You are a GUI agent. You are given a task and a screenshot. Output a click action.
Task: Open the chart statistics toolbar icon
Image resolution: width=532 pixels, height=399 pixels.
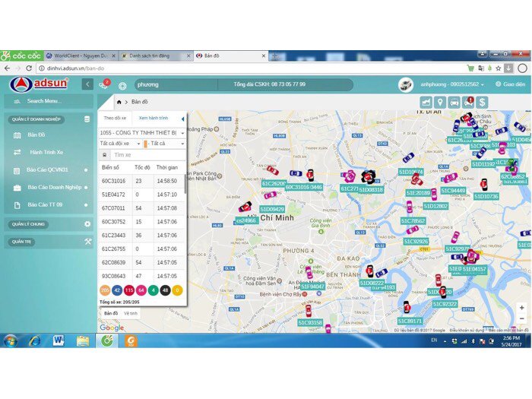pyautogui.click(x=426, y=102)
